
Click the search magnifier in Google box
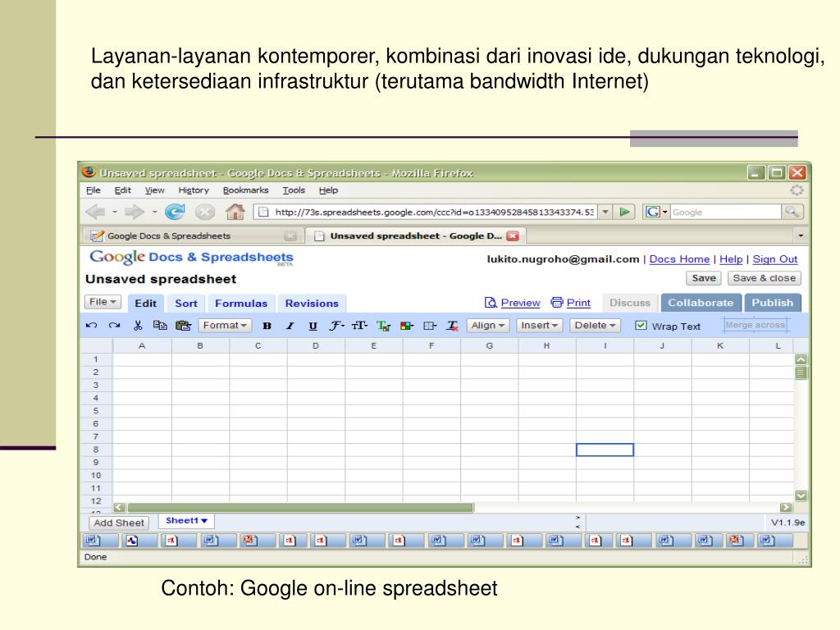792,212
